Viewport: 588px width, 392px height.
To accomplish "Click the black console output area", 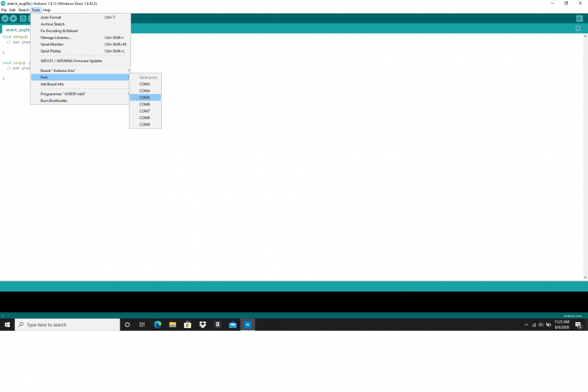I will coord(294,301).
